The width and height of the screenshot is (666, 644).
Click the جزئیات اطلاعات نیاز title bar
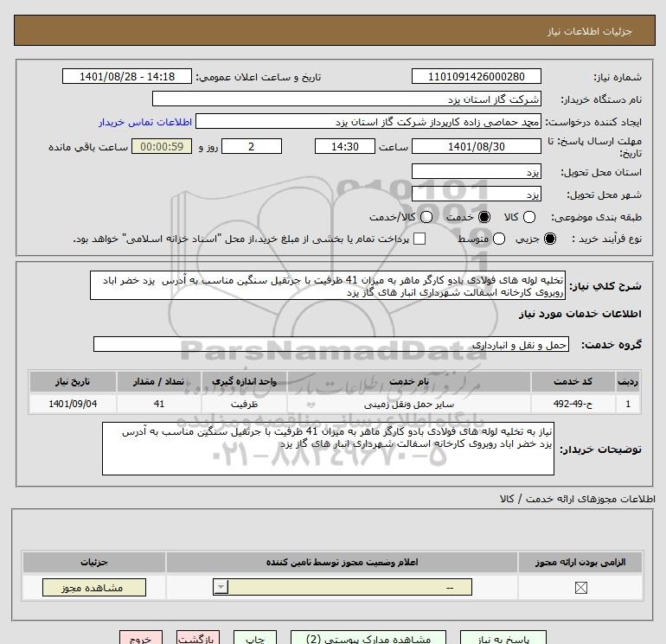(x=335, y=30)
